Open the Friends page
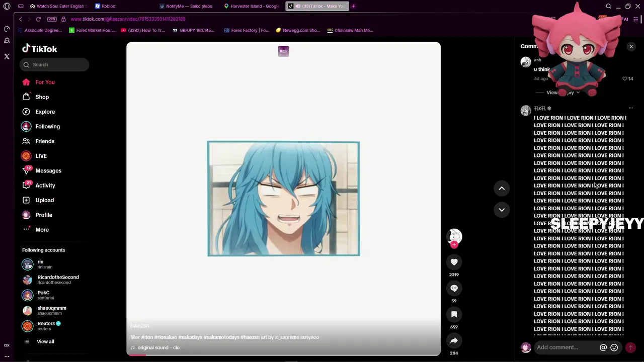The image size is (644, 362). 38,141
